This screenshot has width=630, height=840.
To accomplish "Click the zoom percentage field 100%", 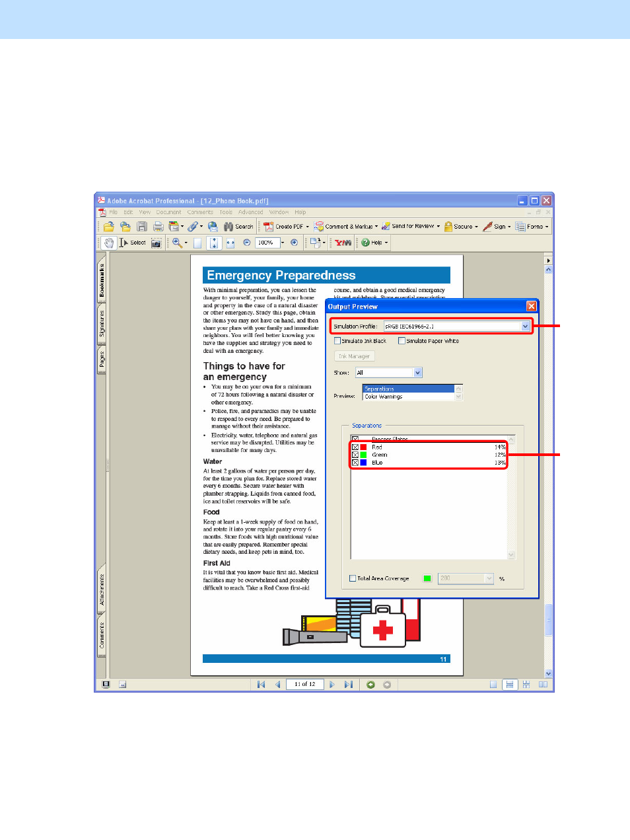I will point(267,243).
